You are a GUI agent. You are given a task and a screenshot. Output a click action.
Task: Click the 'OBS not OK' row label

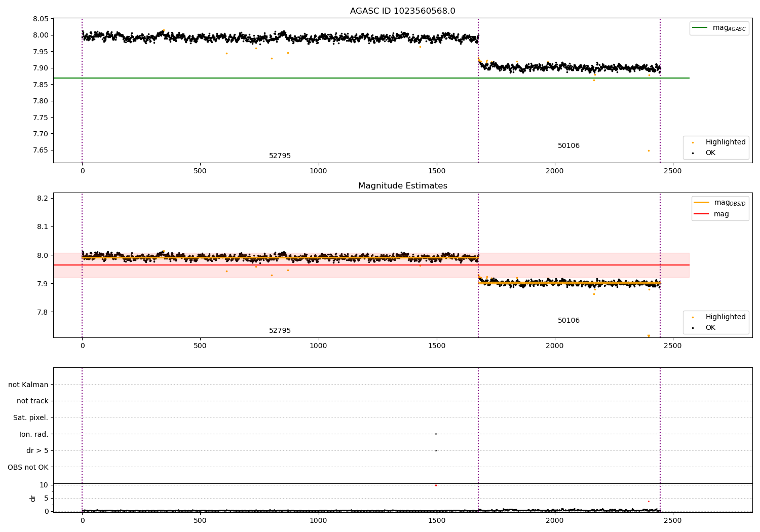click(28, 467)
